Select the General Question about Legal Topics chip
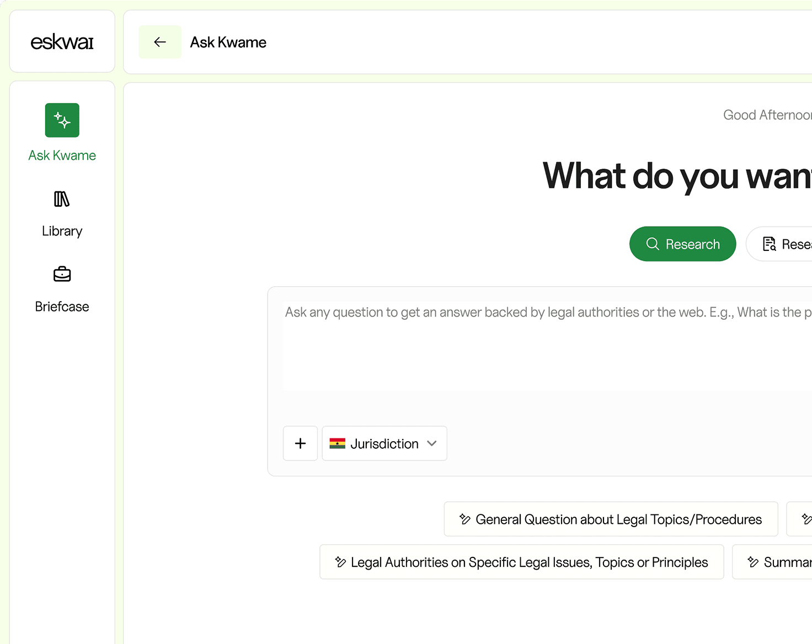 [610, 519]
